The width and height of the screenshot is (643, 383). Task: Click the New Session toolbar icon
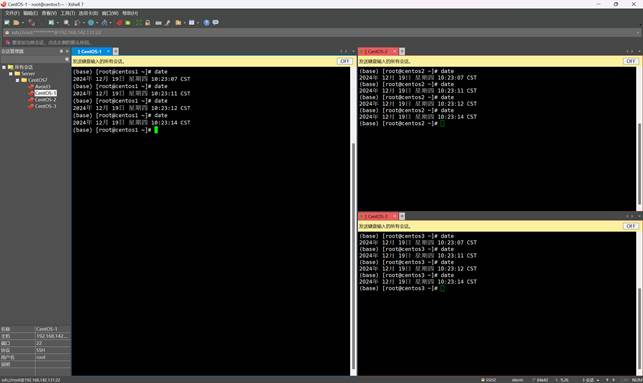pos(7,23)
